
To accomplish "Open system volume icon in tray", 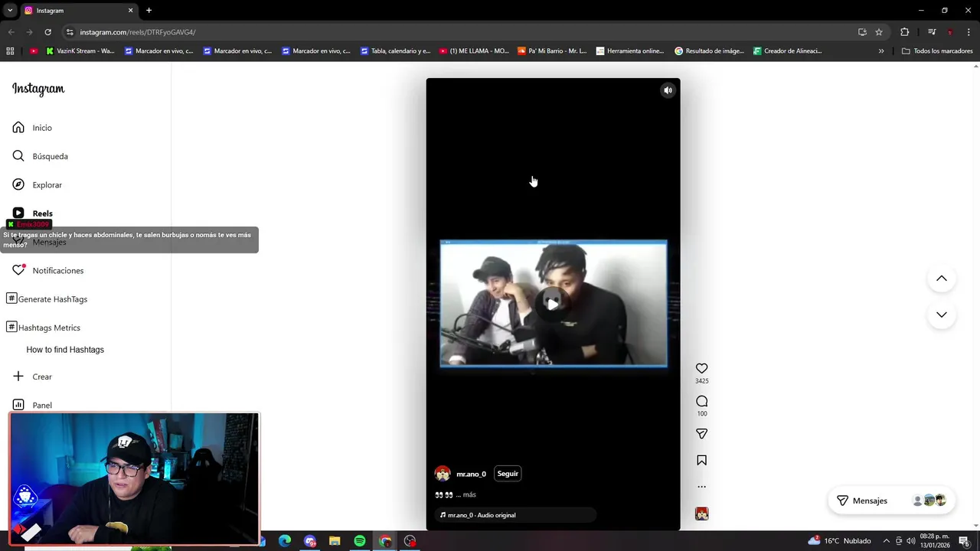I will pos(910,541).
